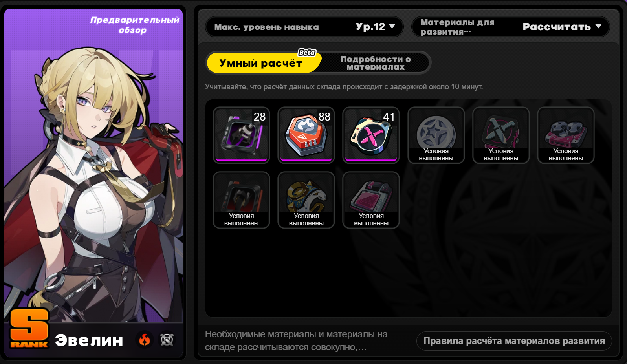This screenshot has width=627, height=364.
Task: Select the purple chip material showing 28
Action: (x=241, y=135)
